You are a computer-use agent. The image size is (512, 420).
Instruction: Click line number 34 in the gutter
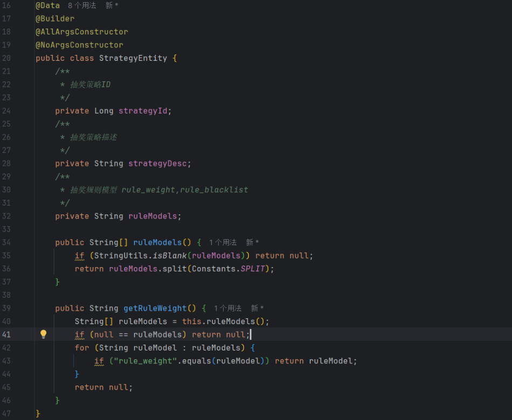click(x=6, y=242)
